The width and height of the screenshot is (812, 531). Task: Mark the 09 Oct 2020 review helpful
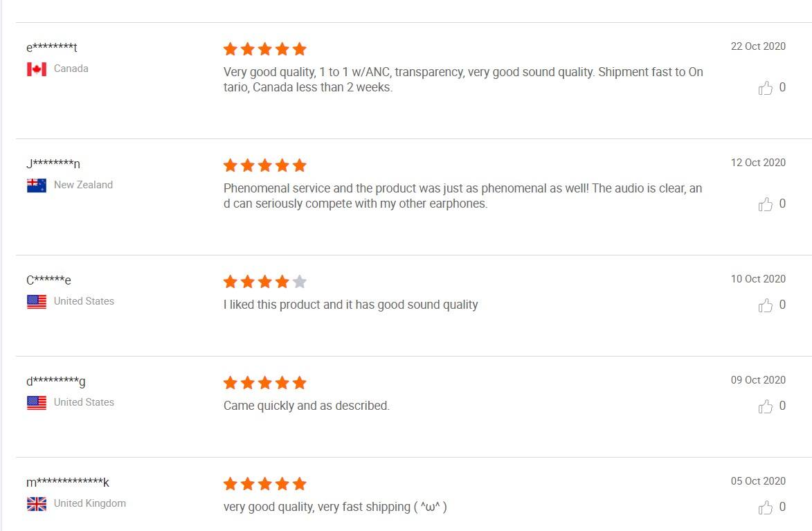(x=765, y=406)
